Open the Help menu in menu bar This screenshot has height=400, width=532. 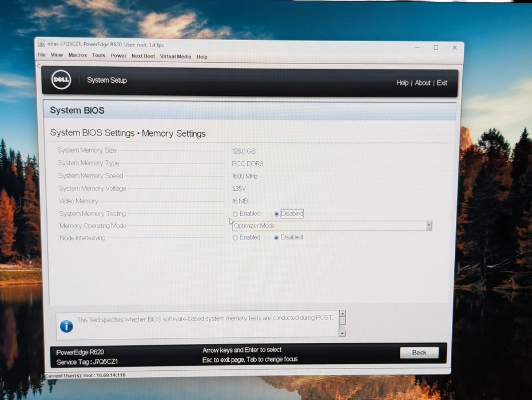click(x=202, y=57)
